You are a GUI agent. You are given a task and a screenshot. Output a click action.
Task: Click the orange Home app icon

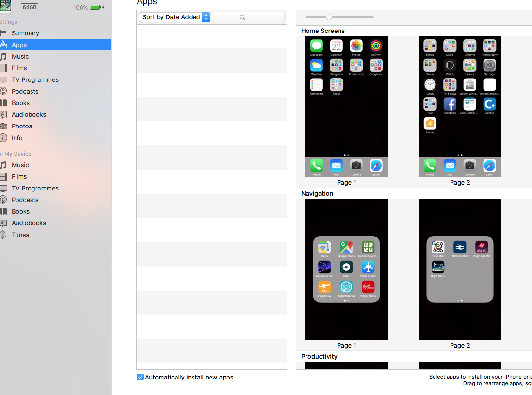[x=430, y=124]
